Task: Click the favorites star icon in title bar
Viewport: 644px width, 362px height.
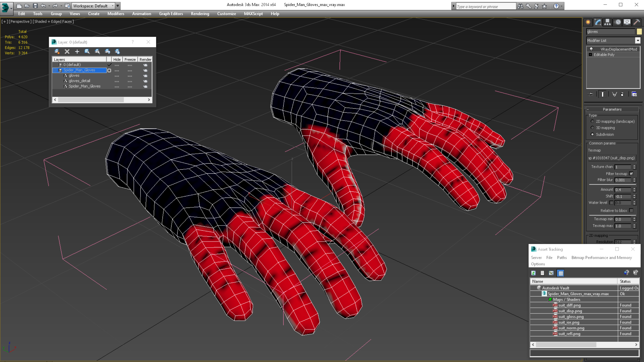Action: [x=544, y=6]
